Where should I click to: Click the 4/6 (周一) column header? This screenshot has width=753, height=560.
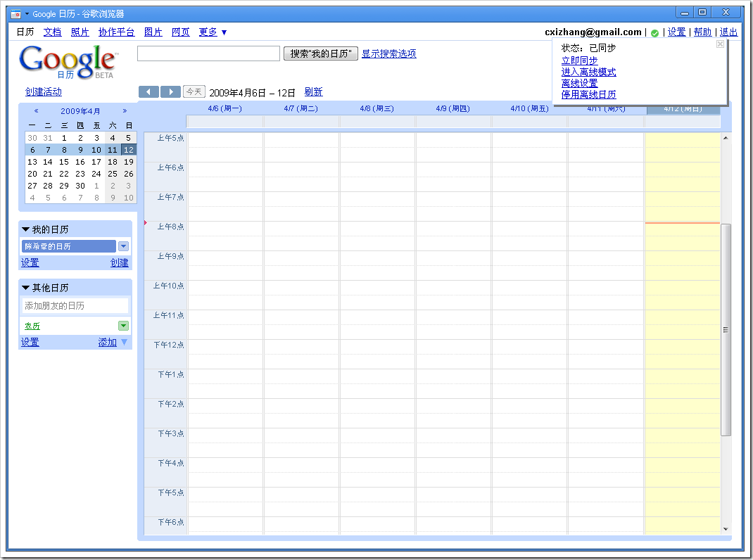pos(224,108)
